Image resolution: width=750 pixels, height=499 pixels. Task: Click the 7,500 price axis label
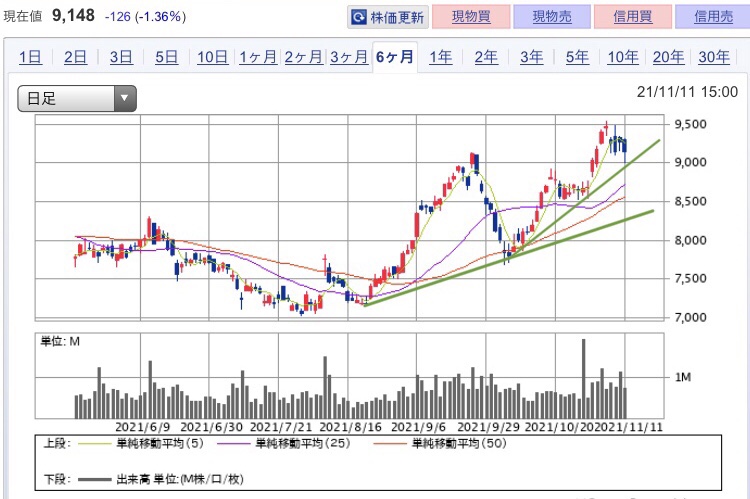tap(690, 278)
